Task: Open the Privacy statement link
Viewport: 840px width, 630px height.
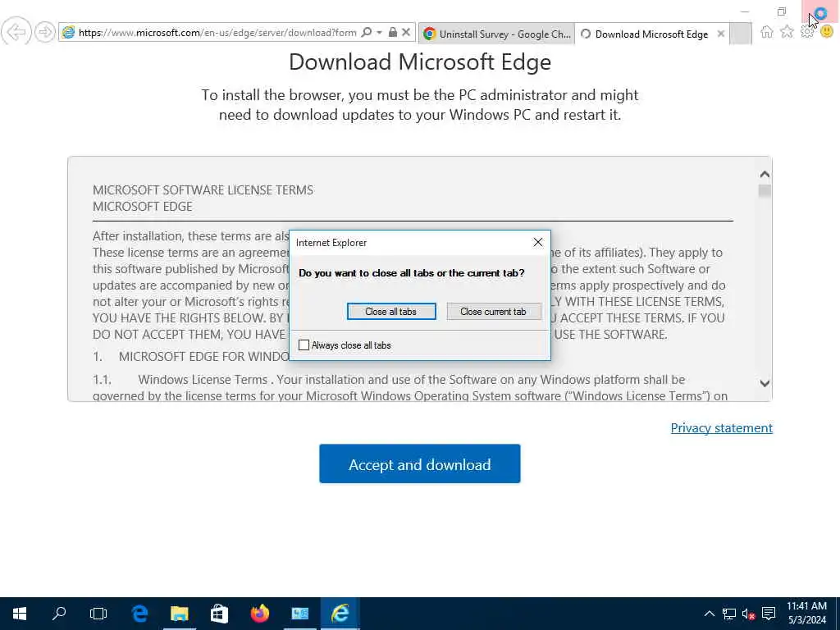Action: click(x=721, y=427)
